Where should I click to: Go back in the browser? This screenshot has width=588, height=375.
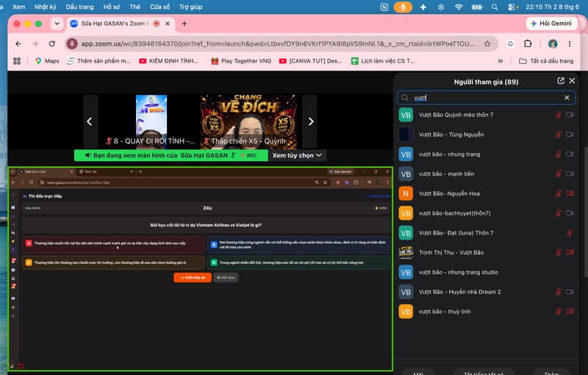coord(18,44)
